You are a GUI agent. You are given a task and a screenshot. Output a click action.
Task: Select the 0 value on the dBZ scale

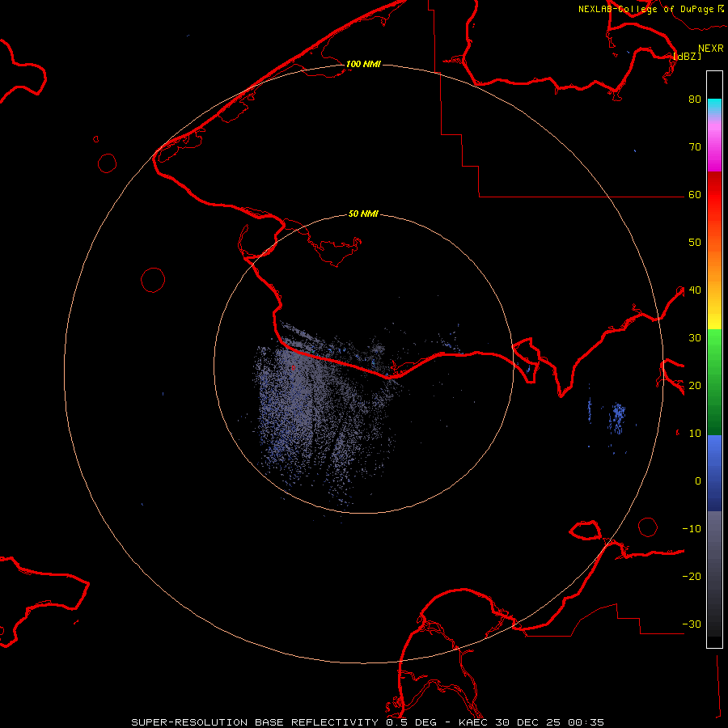[x=698, y=481]
